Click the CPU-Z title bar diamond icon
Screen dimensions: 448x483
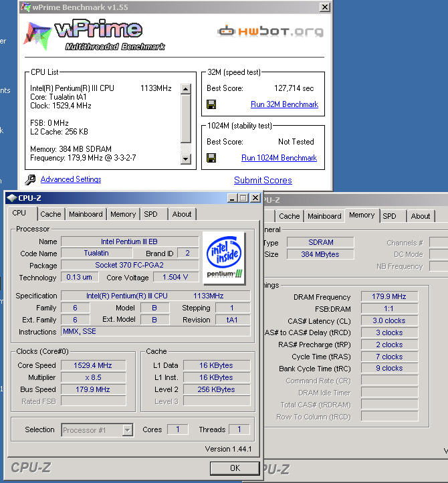[x=11, y=198]
